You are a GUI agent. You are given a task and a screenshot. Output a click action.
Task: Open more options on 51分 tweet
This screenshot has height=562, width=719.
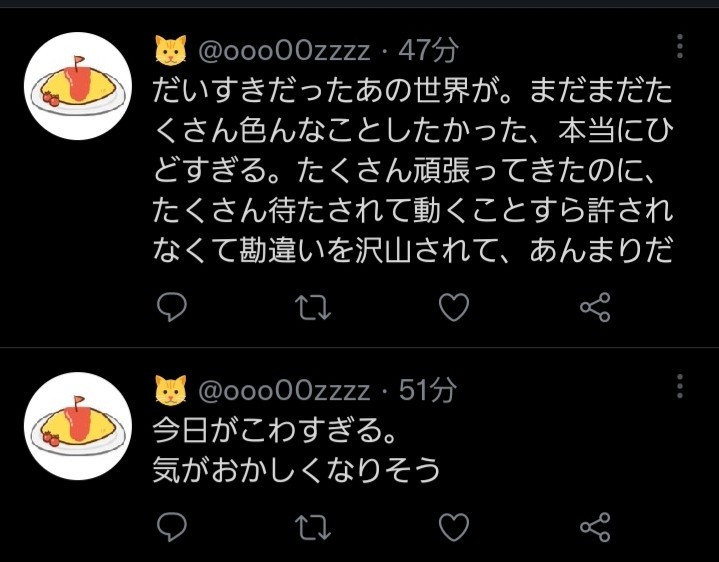click(x=680, y=386)
